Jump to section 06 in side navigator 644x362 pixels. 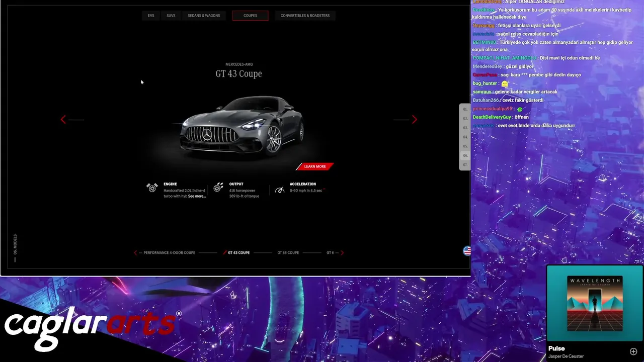[x=465, y=155]
